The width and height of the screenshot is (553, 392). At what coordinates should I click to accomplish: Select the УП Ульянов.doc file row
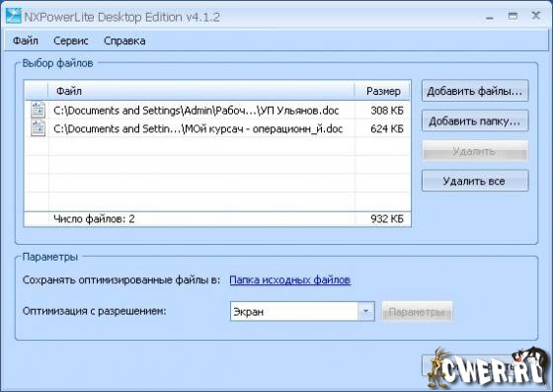coord(217,111)
